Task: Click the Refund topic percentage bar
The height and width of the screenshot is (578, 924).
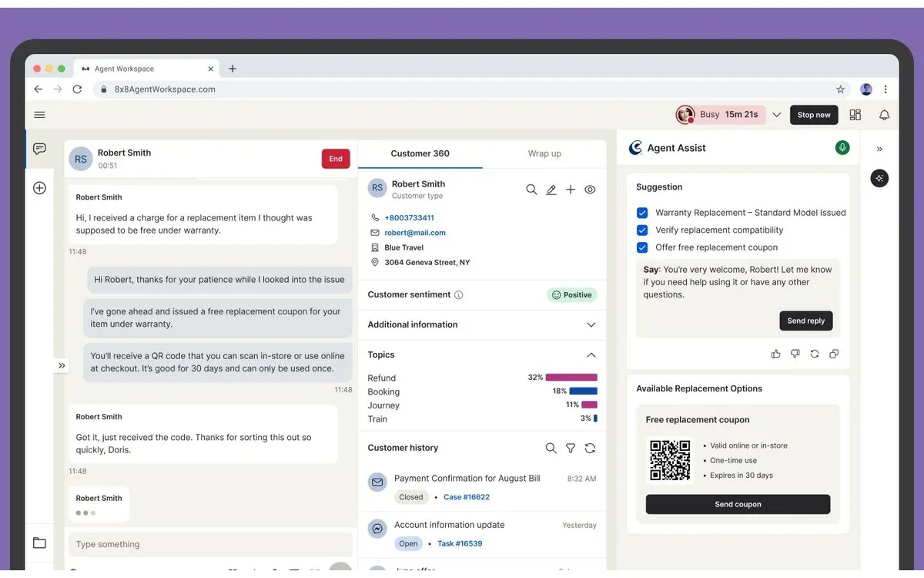Action: pos(571,378)
